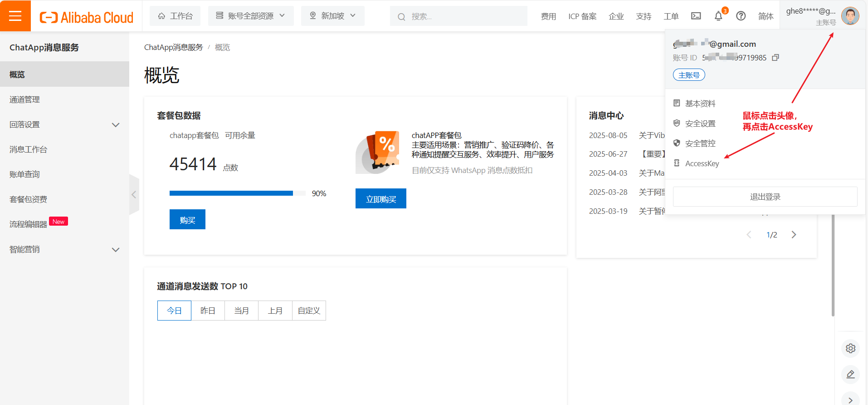Focus the top search input field

(463, 16)
